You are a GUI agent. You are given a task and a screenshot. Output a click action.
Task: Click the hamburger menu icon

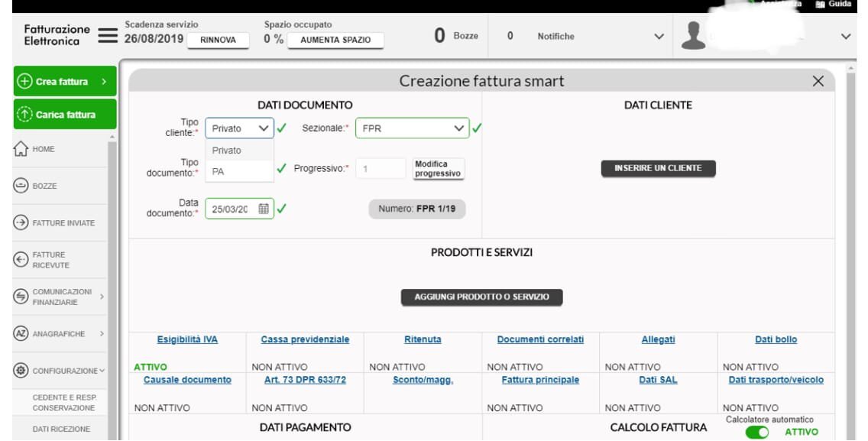(x=108, y=36)
